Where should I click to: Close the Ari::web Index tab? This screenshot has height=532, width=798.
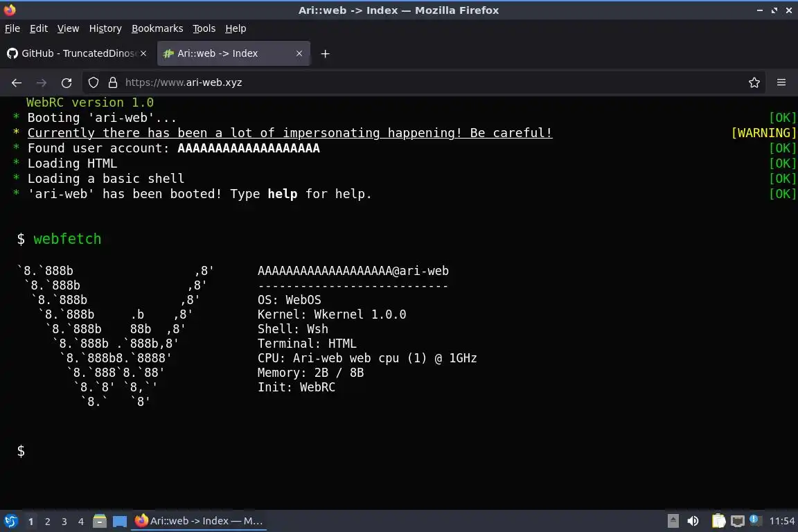299,53
